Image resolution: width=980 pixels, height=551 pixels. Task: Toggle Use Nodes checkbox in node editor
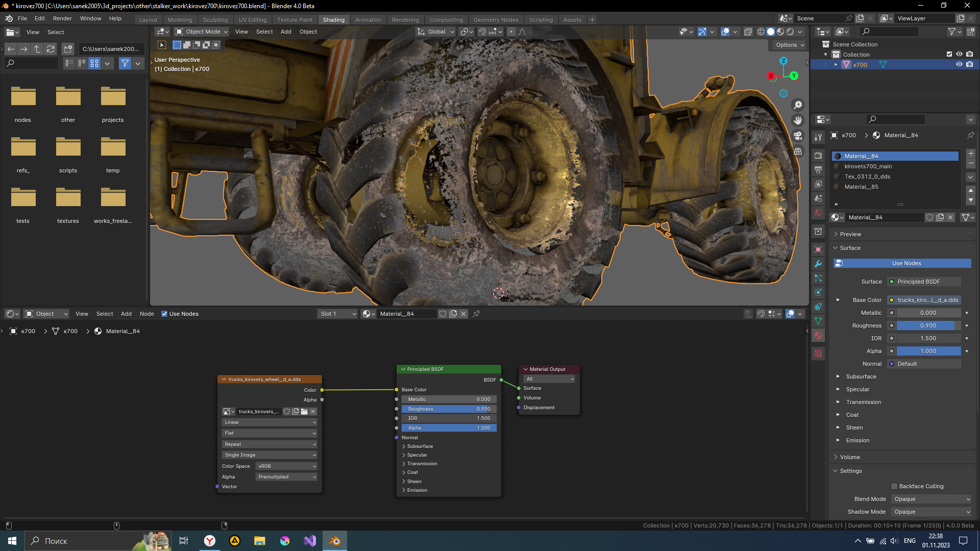point(164,314)
